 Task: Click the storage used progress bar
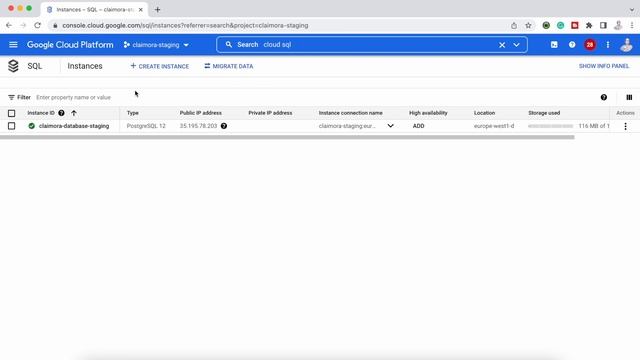tap(550, 126)
